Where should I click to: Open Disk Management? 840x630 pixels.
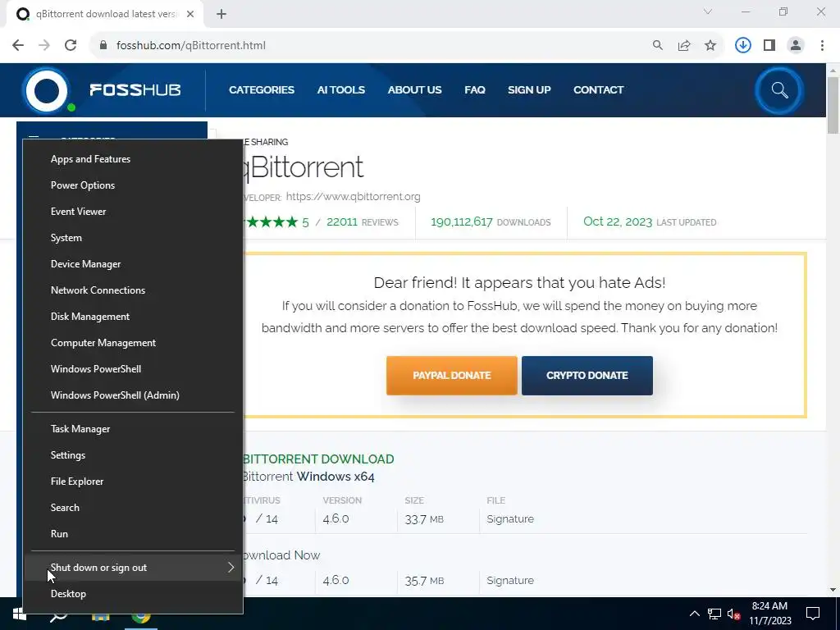[133, 317]
